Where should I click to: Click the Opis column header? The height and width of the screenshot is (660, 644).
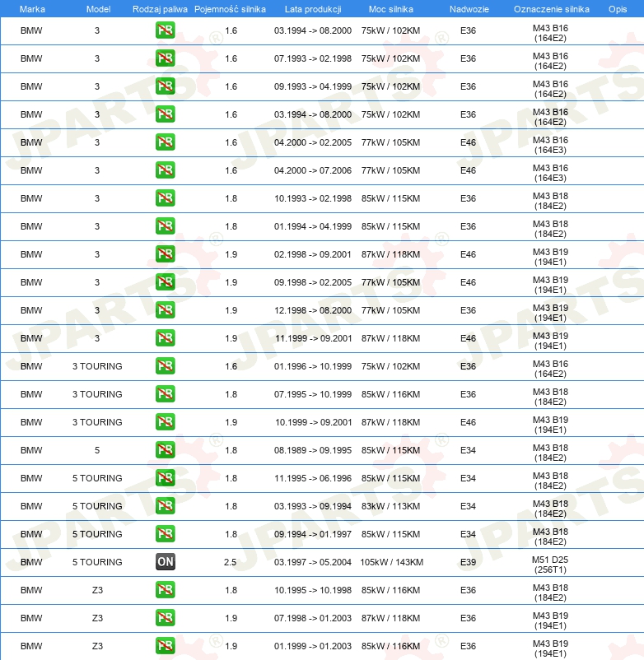point(618,9)
